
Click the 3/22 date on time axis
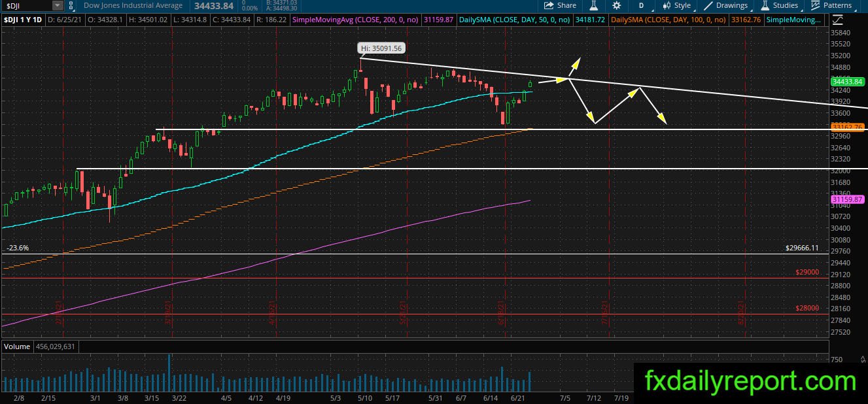pyautogui.click(x=179, y=397)
